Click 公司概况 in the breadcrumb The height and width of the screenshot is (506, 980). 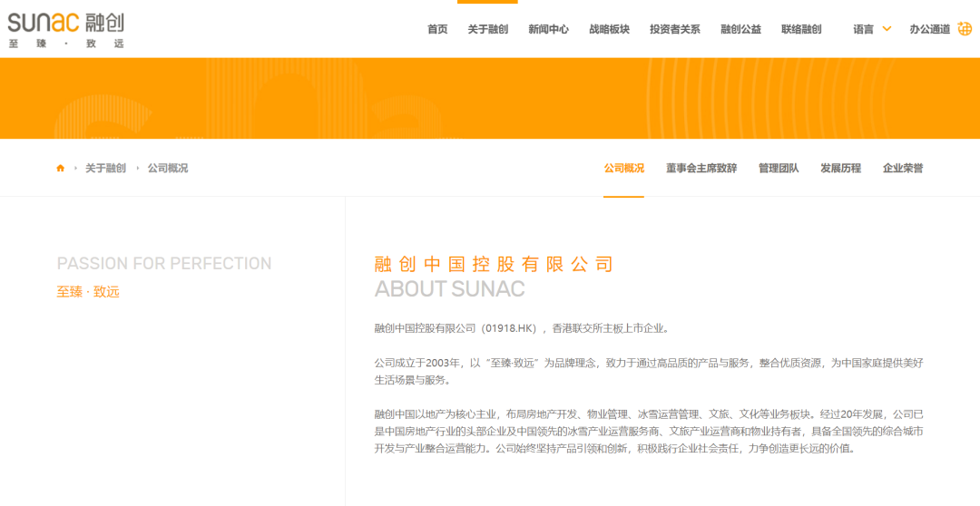point(168,168)
